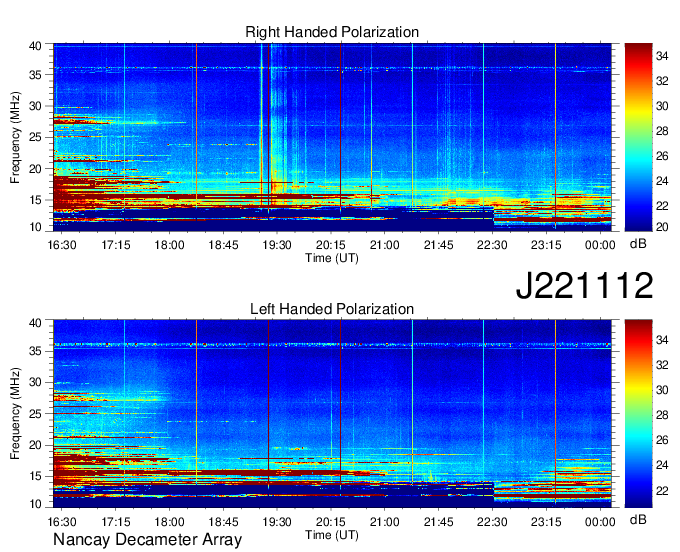Click the "Nancay Decameter Array" caption
This screenshot has width=680, height=552.
click(147, 540)
